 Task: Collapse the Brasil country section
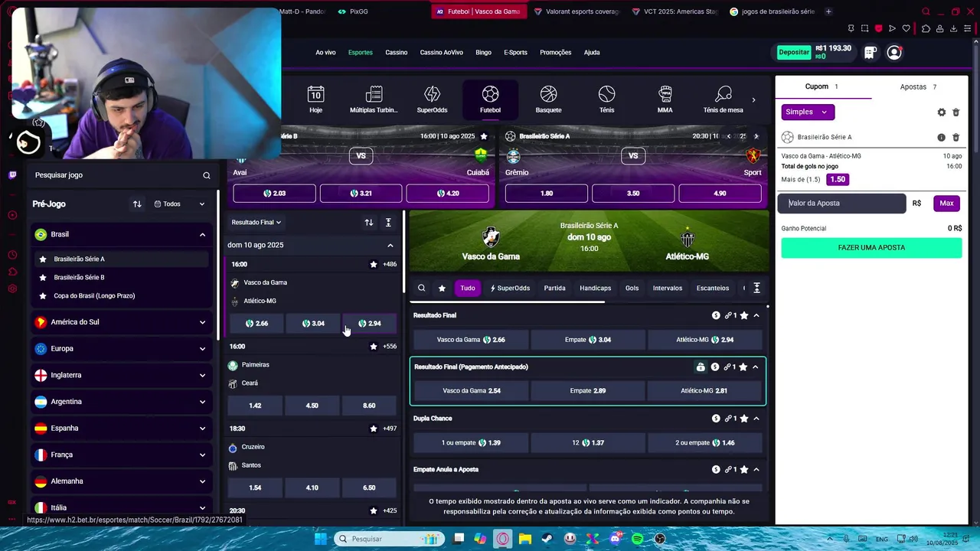coord(202,234)
